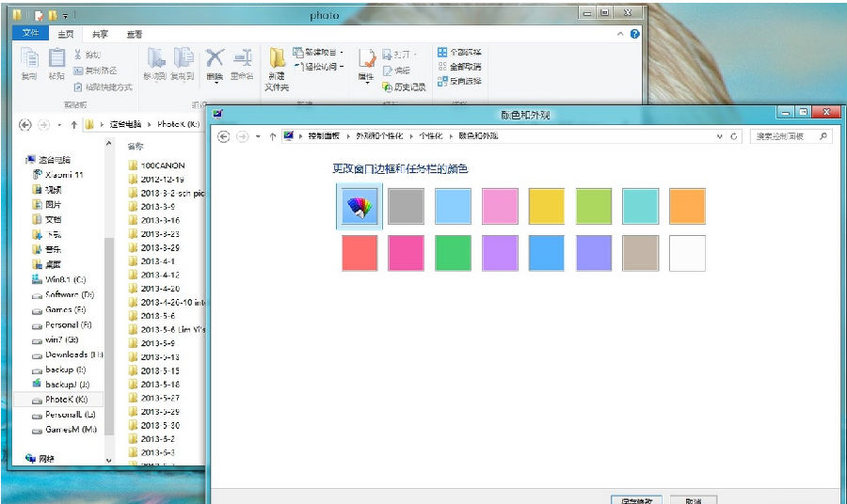Click the Paste (粘贴) clipboard icon
Image resolution: width=847 pixels, height=504 pixels.
[56, 58]
